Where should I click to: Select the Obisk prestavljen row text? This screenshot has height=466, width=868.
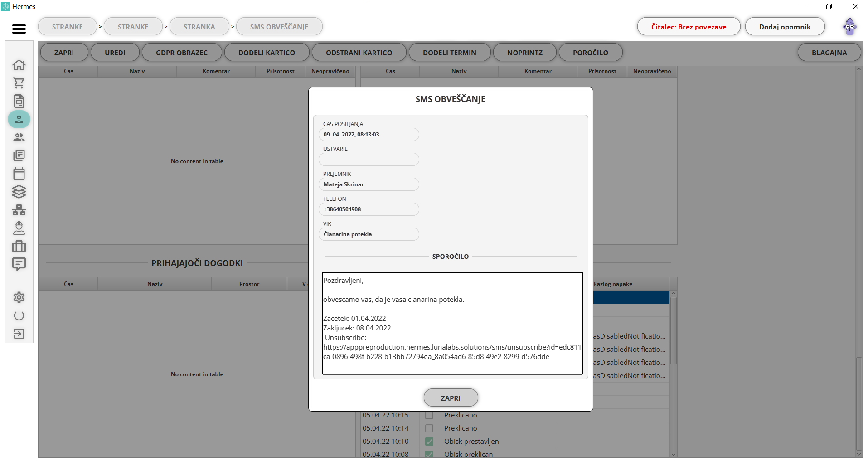pyautogui.click(x=471, y=442)
